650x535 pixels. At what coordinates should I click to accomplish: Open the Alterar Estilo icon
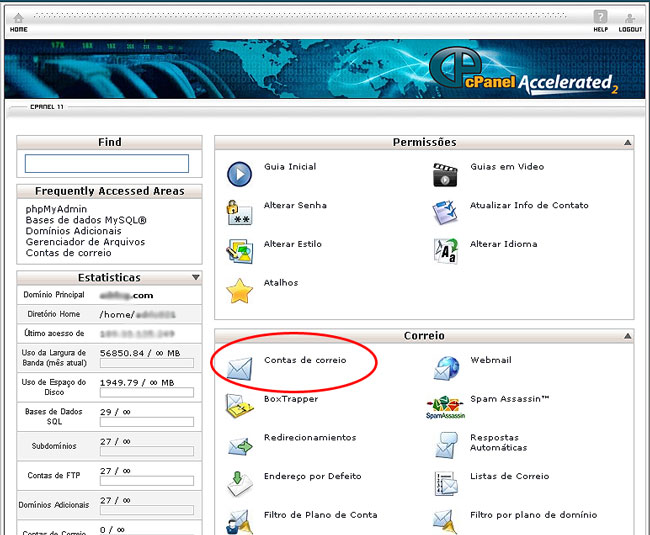tap(240, 250)
